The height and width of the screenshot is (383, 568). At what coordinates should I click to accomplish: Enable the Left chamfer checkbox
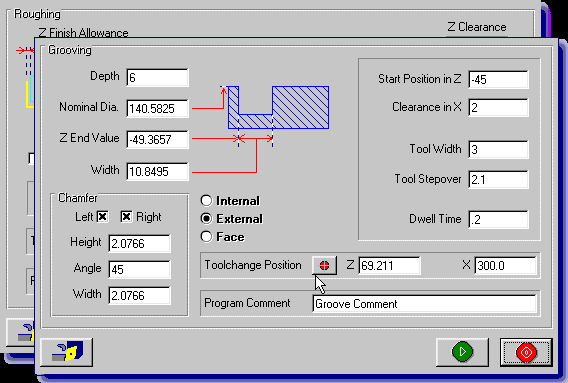click(103, 217)
